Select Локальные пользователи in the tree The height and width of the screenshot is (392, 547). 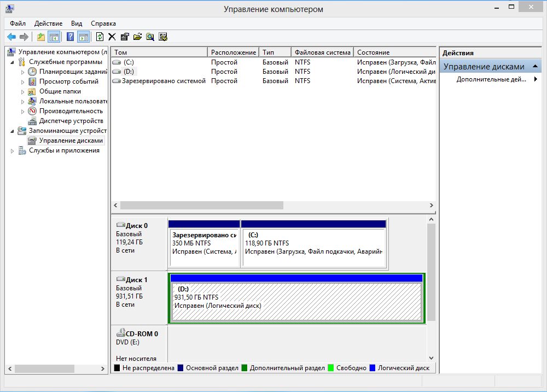[73, 101]
